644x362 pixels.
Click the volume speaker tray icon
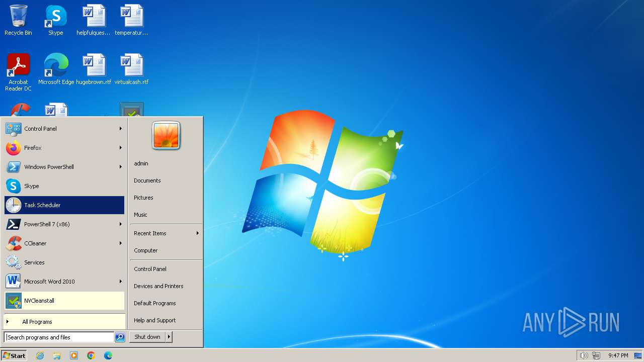pos(584,355)
